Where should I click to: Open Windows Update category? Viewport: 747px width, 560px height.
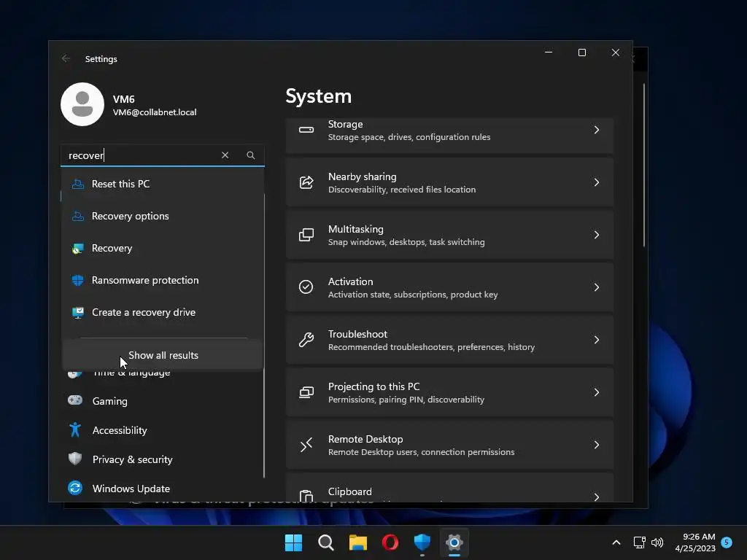click(x=163, y=489)
